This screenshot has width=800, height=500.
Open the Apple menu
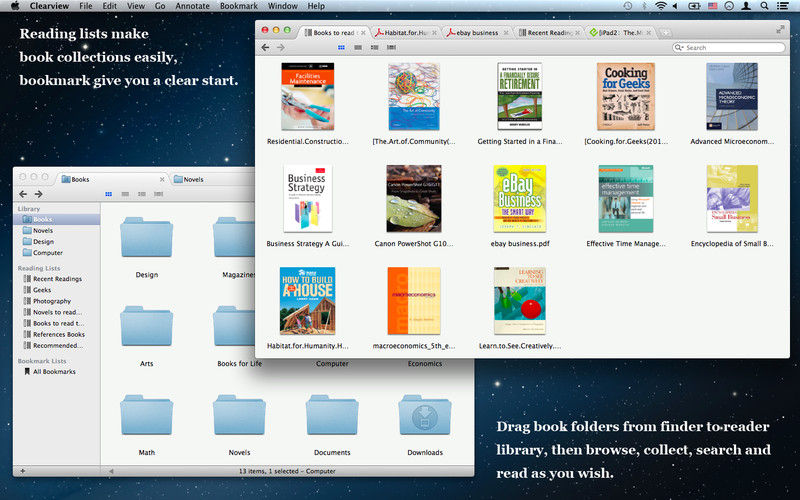pos(15,6)
